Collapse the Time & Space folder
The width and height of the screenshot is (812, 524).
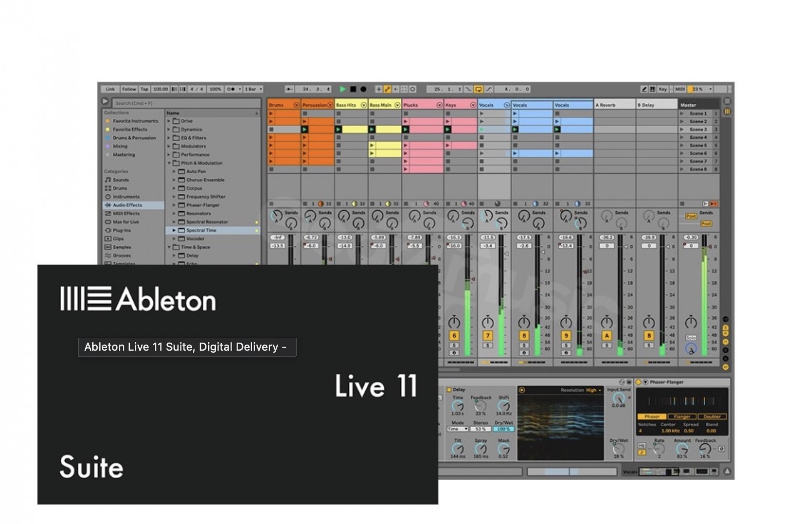(169, 247)
